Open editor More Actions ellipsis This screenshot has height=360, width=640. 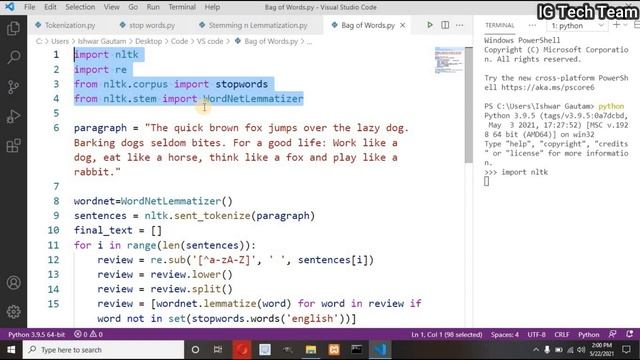coord(460,25)
